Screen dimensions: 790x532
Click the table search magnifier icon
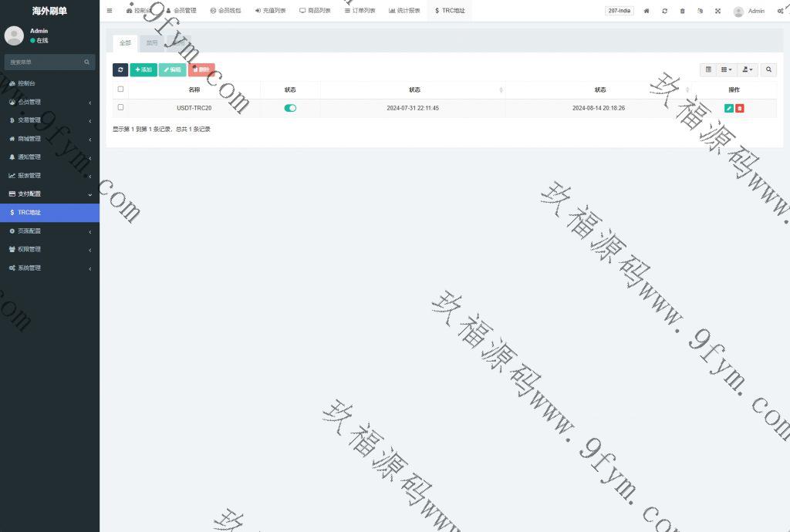[x=768, y=69]
